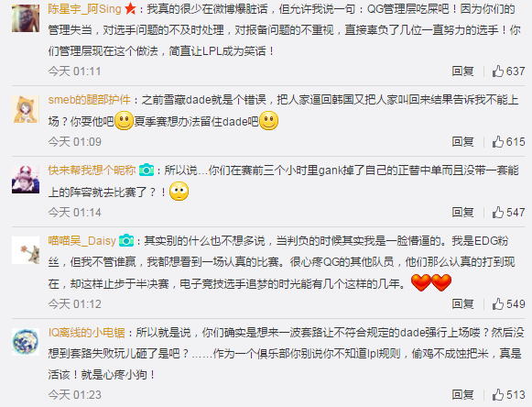Like 喵喵吴_Daisy's comment with 549 likes
Screen dimensions: 532x407
[x=508, y=303]
